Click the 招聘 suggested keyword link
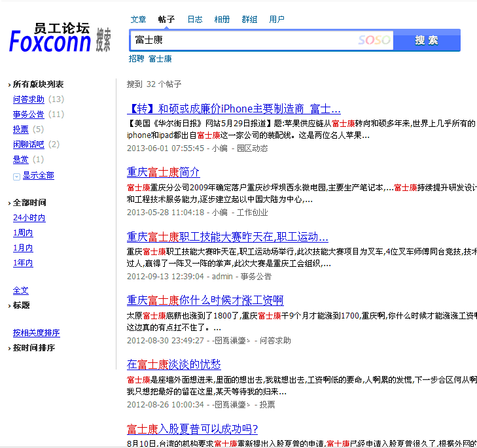477x448 pixels. point(136,58)
